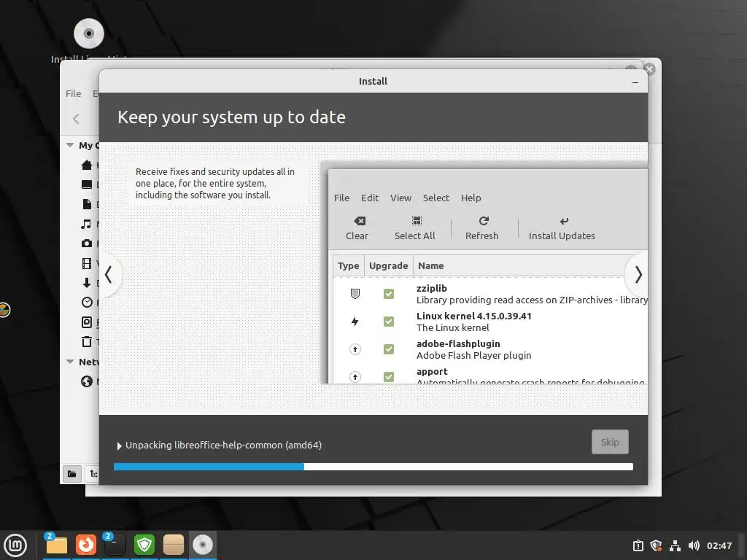This screenshot has height=560, width=747.
Task: Advance to the next installer slide
Action: 638,275
